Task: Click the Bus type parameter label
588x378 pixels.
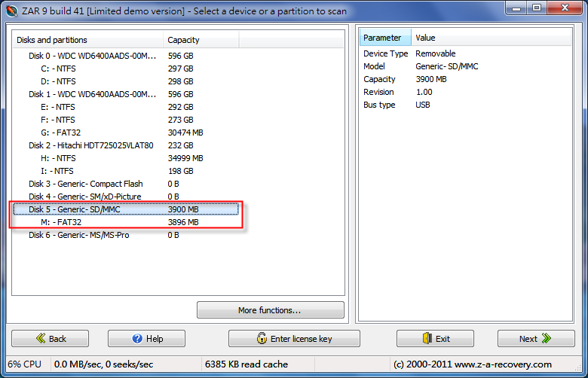Action: coord(379,105)
